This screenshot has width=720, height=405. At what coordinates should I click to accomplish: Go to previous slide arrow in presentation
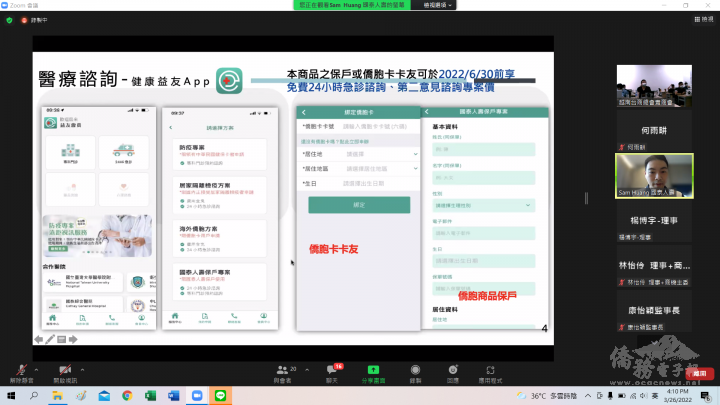(39, 339)
